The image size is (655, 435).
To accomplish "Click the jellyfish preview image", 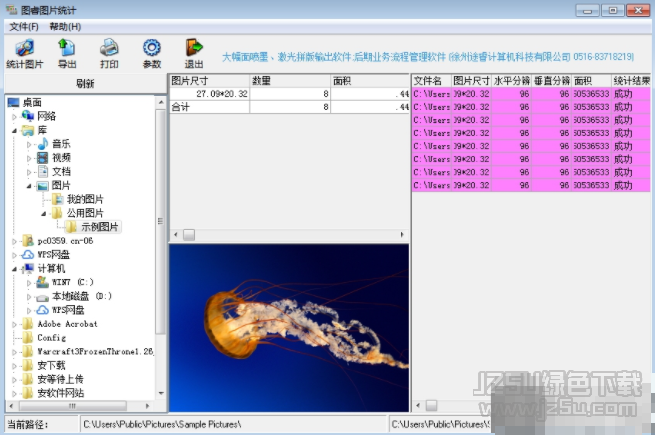I will click(289, 328).
